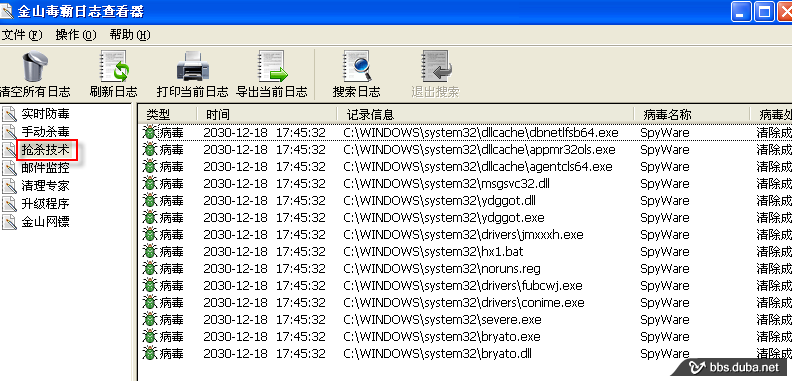Click the bug icon on agentcls64.exe row
Image resolution: width=792 pixels, height=381 pixels.
[150, 167]
